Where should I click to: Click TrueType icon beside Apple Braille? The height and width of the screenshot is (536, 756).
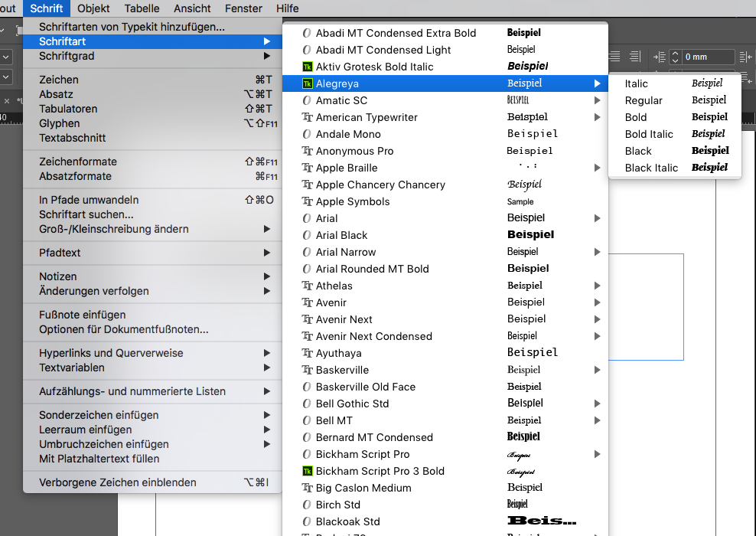coord(307,168)
